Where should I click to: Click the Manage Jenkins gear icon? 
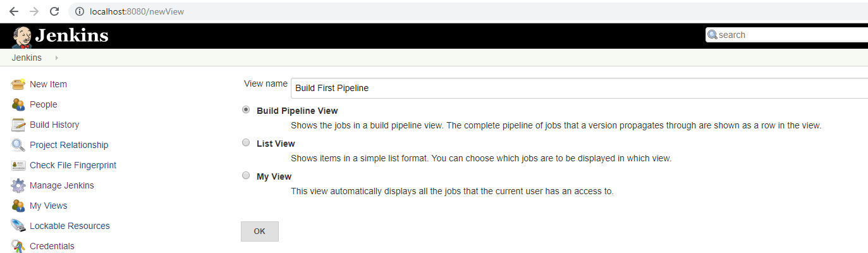18,185
